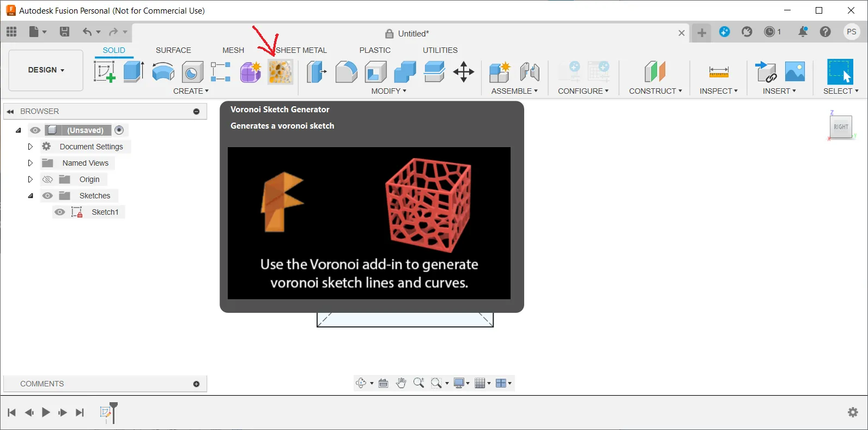Select the Shell tool icon
The width and height of the screenshot is (868, 430).
click(375, 71)
